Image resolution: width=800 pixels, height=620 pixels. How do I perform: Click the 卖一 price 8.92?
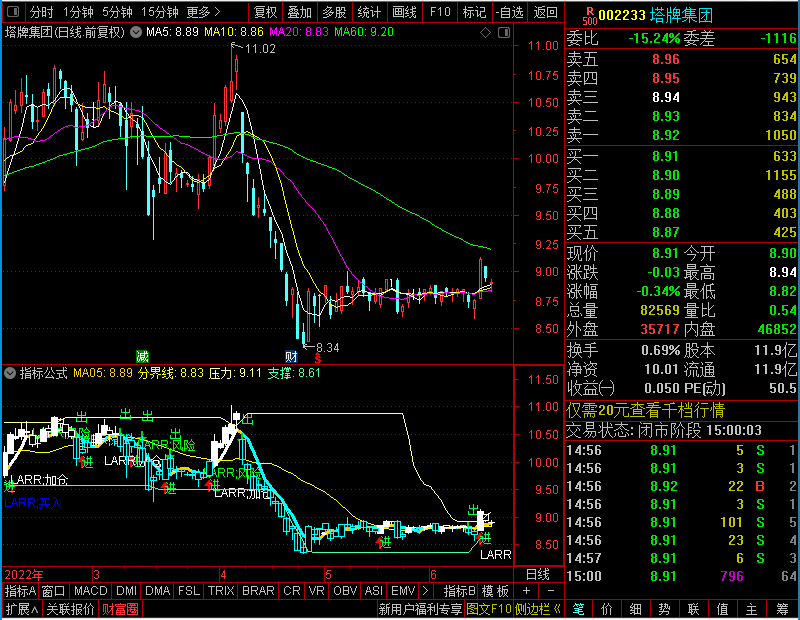coord(666,136)
